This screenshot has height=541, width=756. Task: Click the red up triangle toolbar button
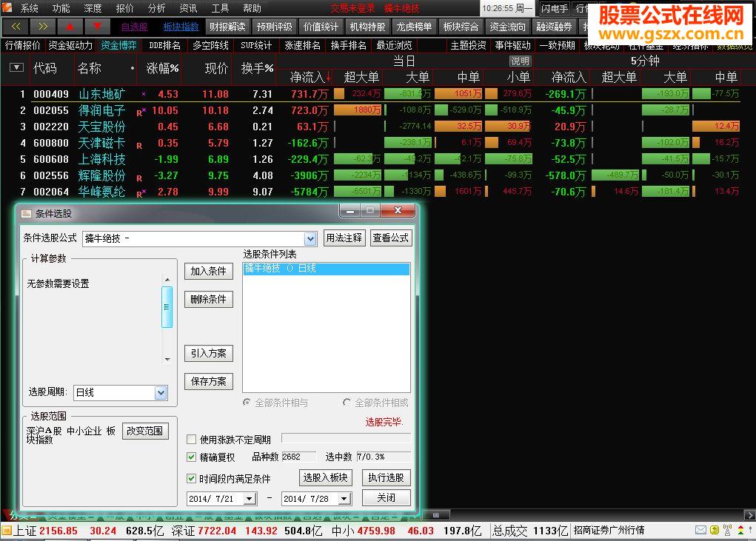click(70, 27)
